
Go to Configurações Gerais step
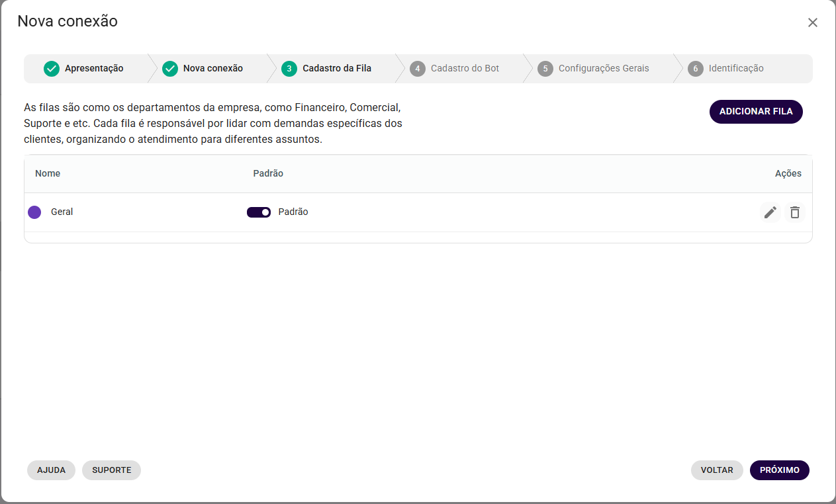[604, 69]
